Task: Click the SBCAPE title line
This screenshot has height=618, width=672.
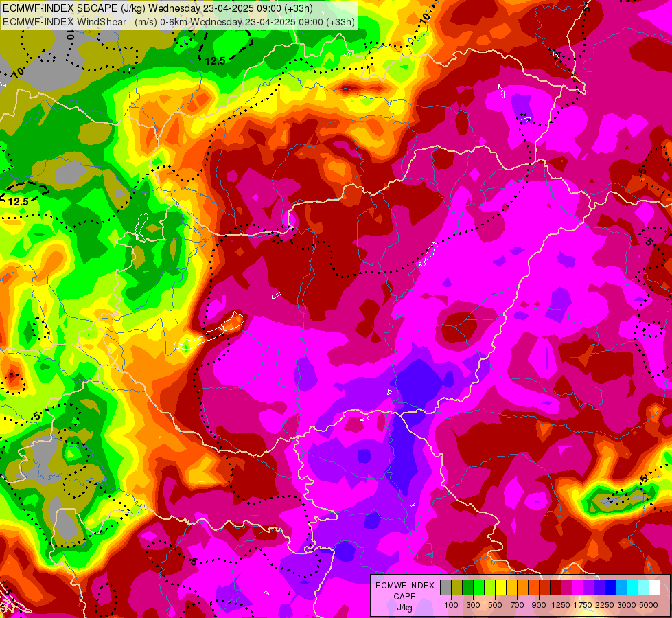Action: pos(158,8)
